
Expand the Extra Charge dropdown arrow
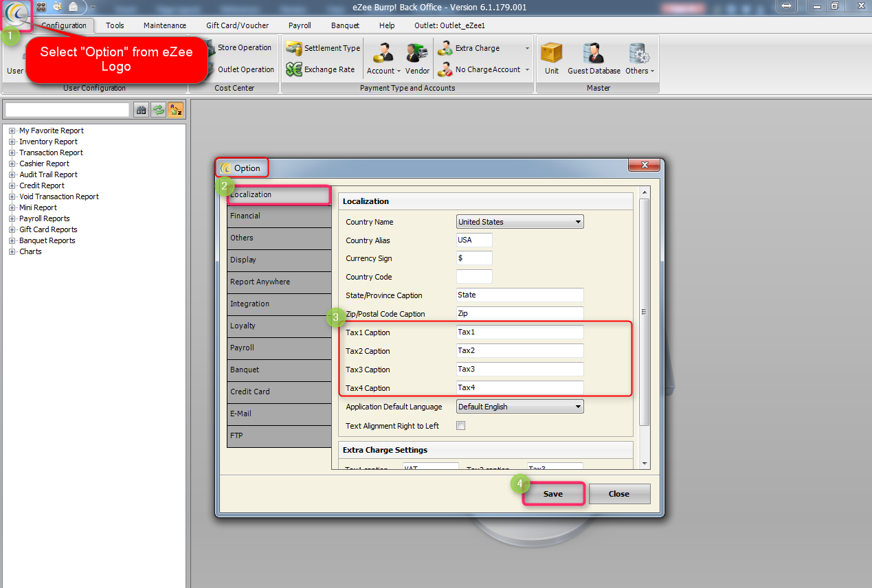point(527,49)
